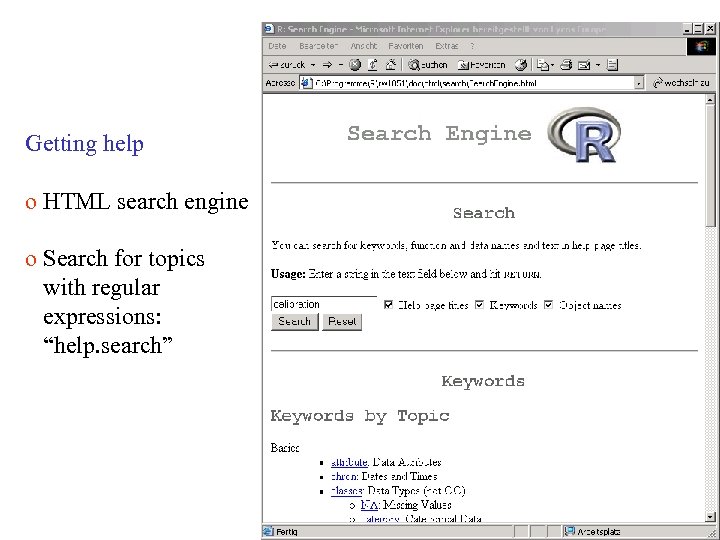Go to the Home page icon
The width and height of the screenshot is (720, 540).
coord(391,65)
